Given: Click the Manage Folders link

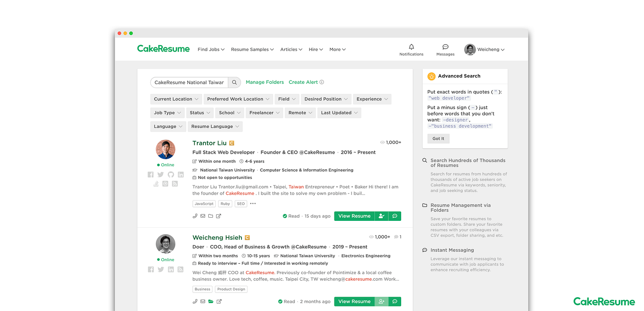Looking at the screenshot, I should [x=265, y=82].
